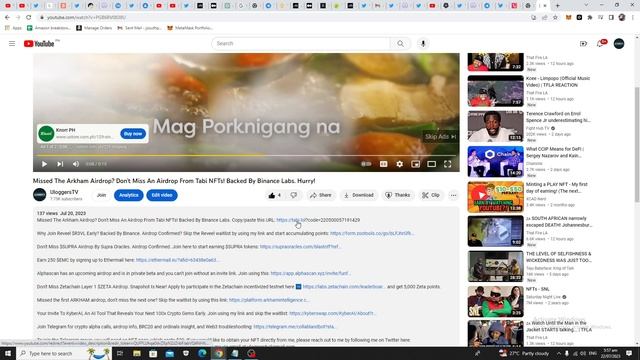640x360 pixels.
Task: Start voice search with microphone icon
Action: [x=423, y=43]
